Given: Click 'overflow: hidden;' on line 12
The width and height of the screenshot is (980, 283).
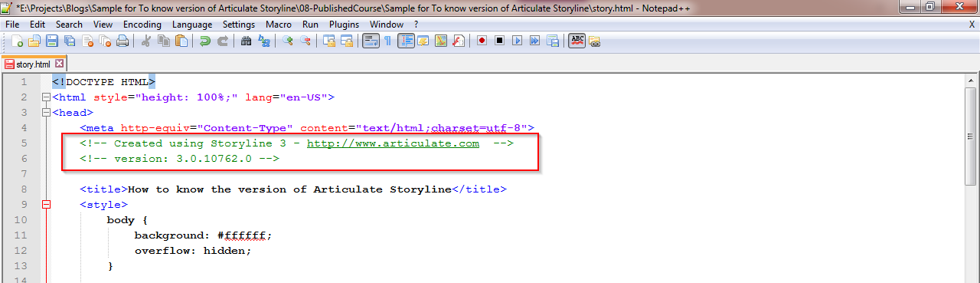Looking at the screenshot, I should (x=193, y=251).
